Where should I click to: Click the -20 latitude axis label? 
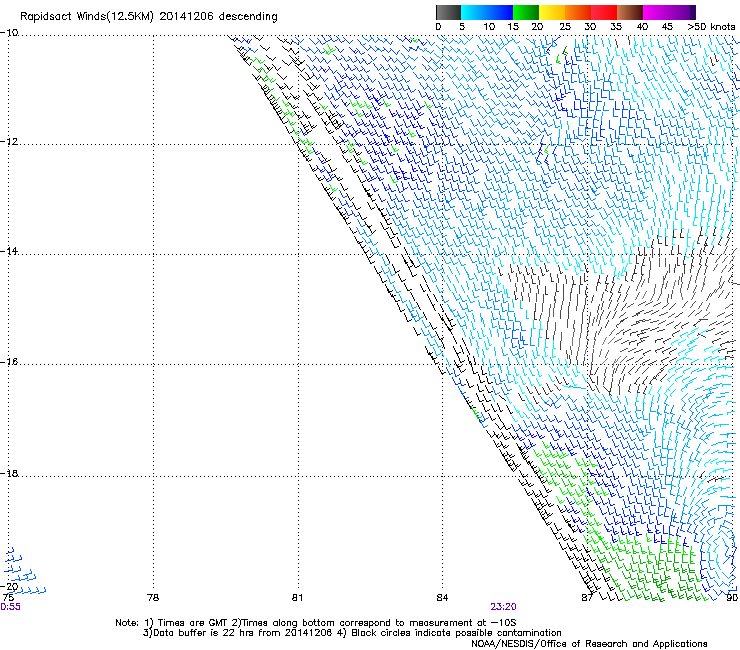pos(9,586)
